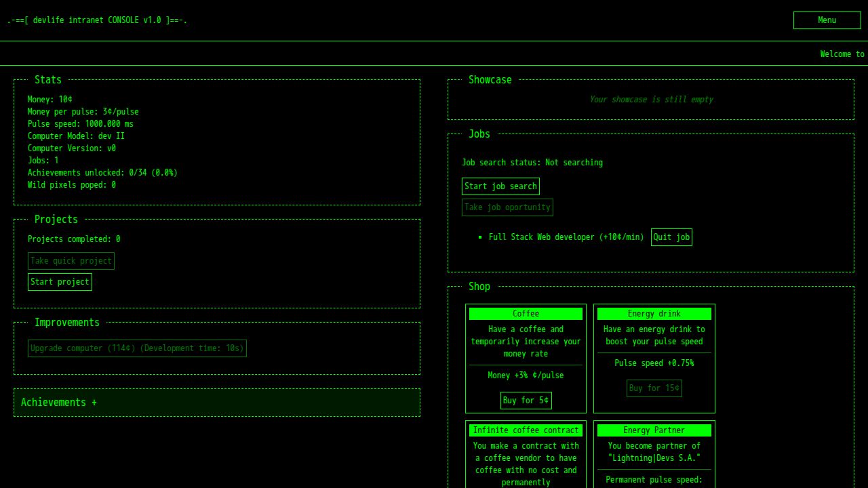Buy Coffee for 5¢
The height and width of the screenshot is (488, 868).
click(x=526, y=401)
